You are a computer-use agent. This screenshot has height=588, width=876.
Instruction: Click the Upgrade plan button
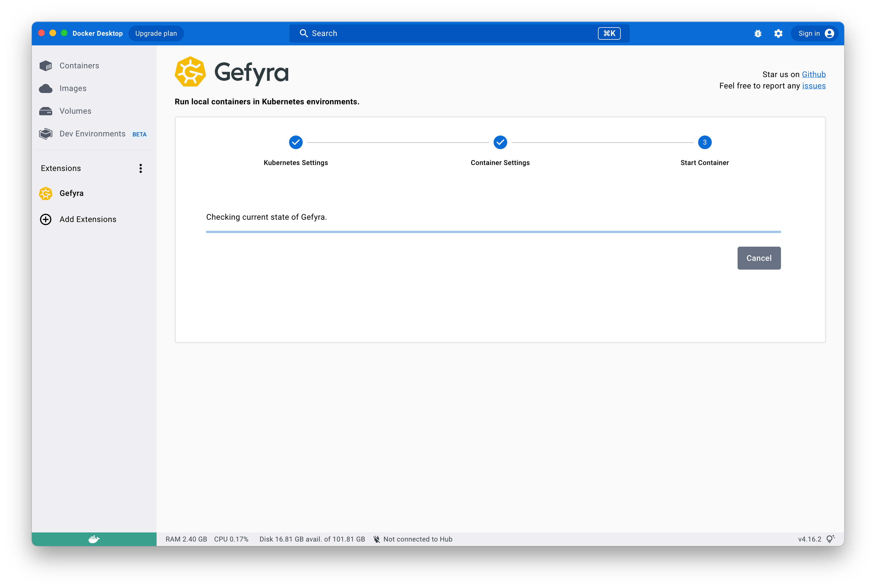click(x=156, y=33)
